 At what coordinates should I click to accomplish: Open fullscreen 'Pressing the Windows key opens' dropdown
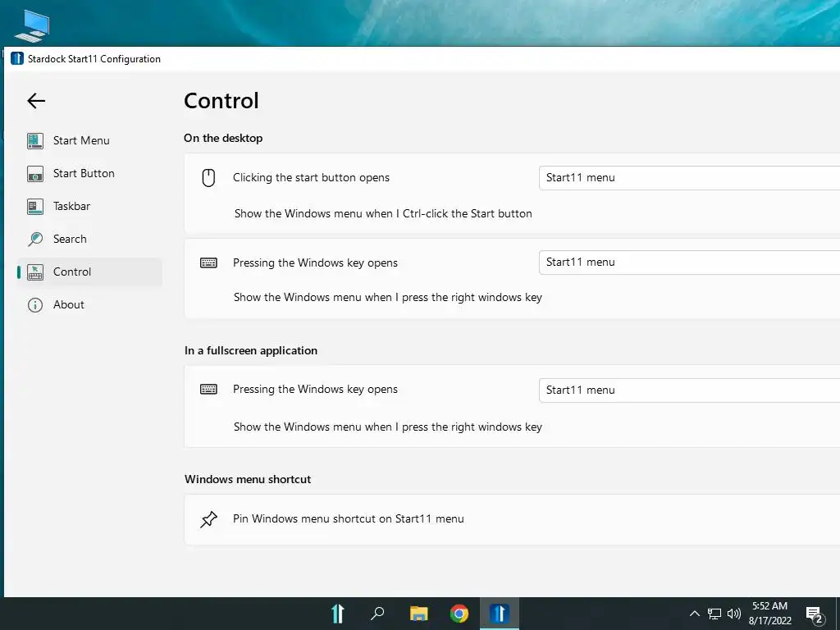pos(689,390)
